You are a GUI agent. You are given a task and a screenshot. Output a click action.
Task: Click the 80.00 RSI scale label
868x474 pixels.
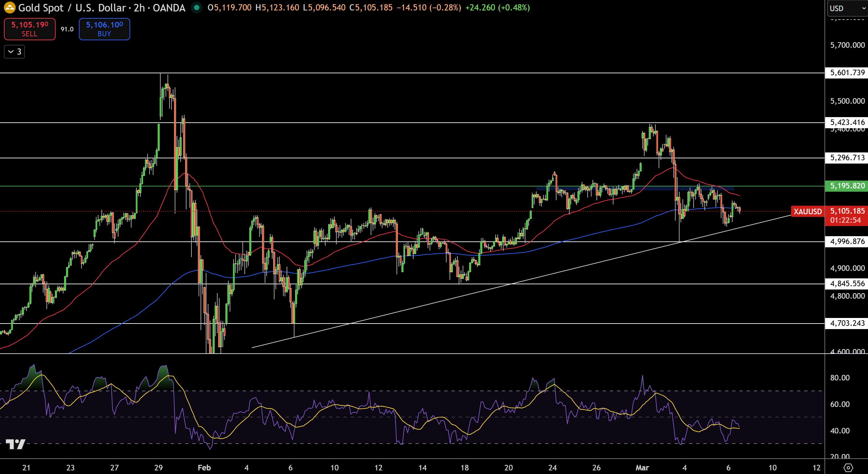click(x=840, y=377)
